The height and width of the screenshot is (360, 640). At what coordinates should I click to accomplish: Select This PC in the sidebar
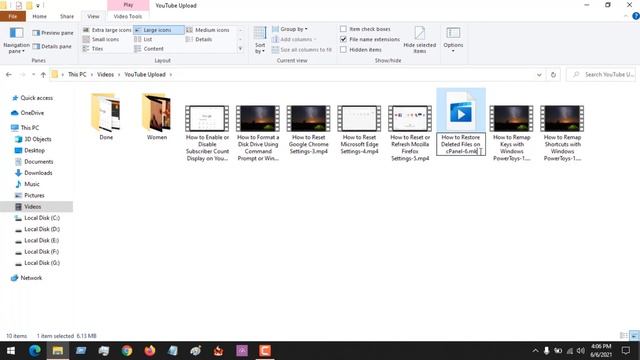pos(26,128)
